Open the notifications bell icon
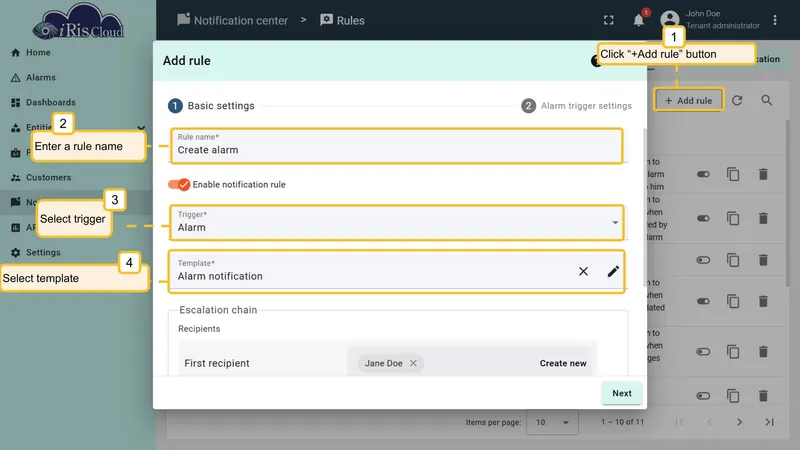The height and width of the screenshot is (450, 800). (x=638, y=20)
